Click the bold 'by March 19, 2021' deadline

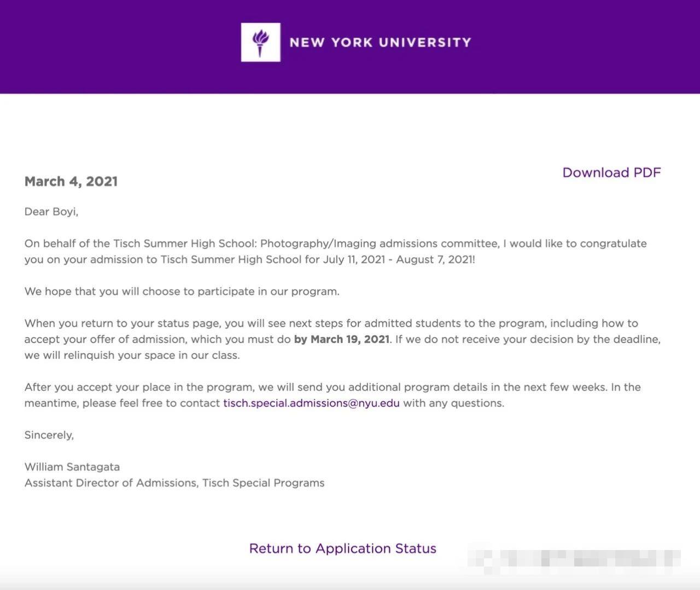point(342,339)
